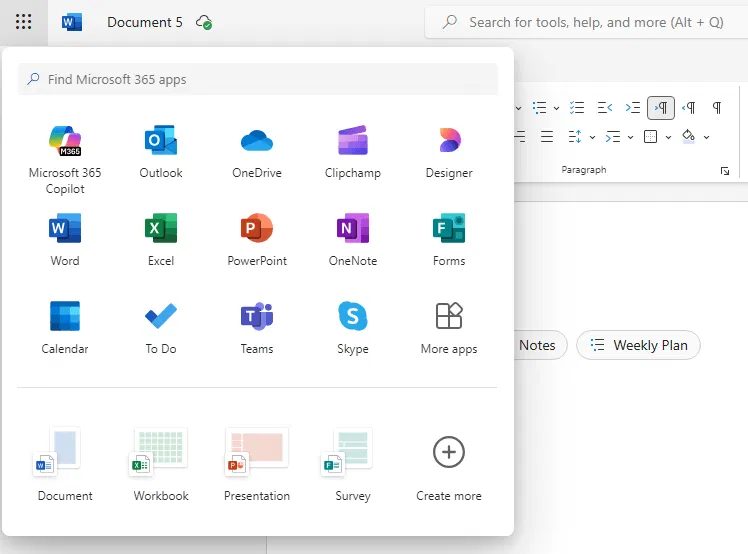Click the line spacing icon
Screen dimensions: 748x554
[575, 137]
